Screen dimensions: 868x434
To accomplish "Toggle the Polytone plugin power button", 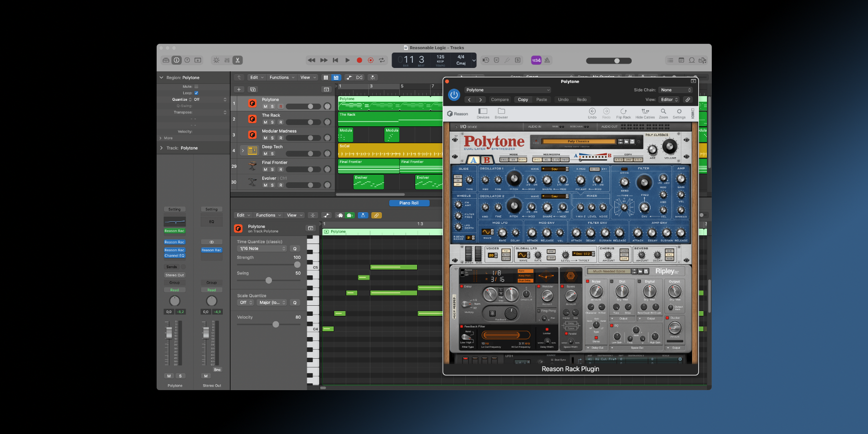I will click(454, 95).
